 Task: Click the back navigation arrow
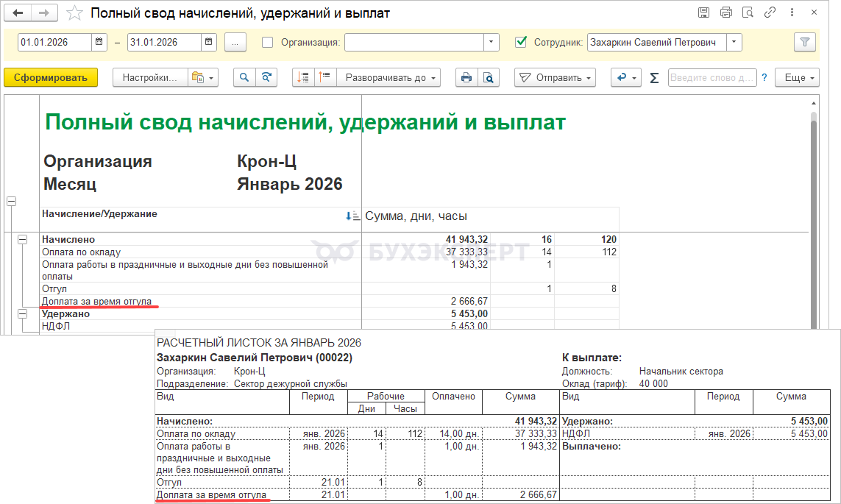click(x=18, y=13)
